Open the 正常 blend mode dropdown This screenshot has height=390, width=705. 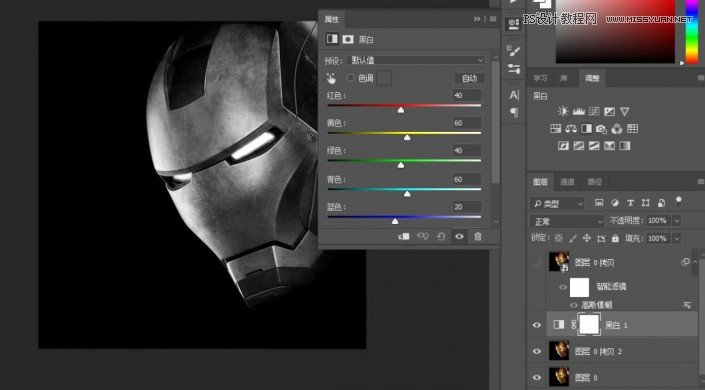[x=567, y=221]
